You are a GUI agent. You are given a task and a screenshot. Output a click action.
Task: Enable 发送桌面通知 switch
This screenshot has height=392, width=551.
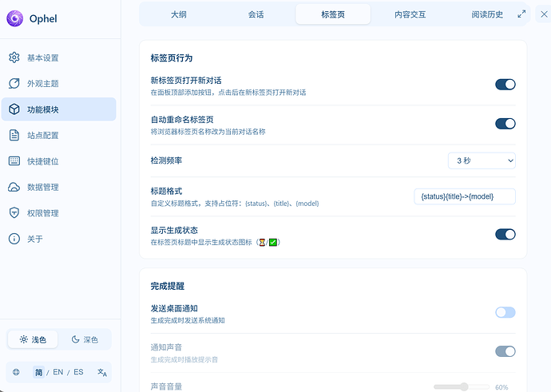coord(505,312)
